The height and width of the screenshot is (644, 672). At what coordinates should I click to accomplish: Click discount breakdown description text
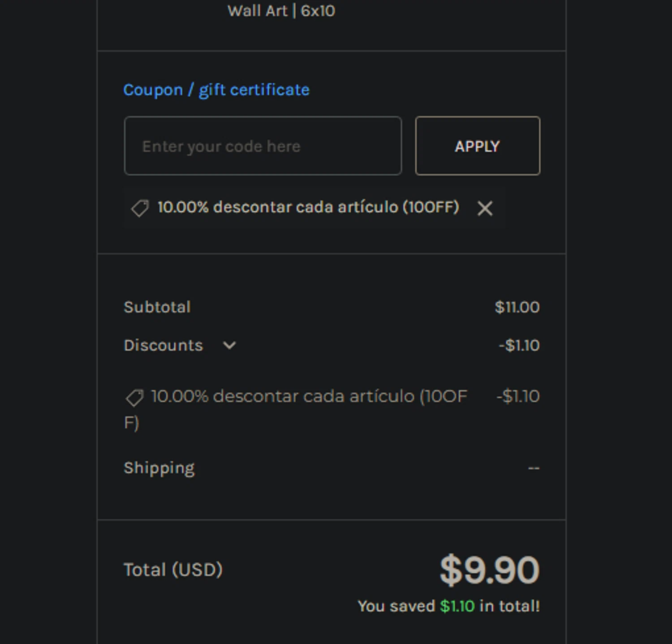296,409
